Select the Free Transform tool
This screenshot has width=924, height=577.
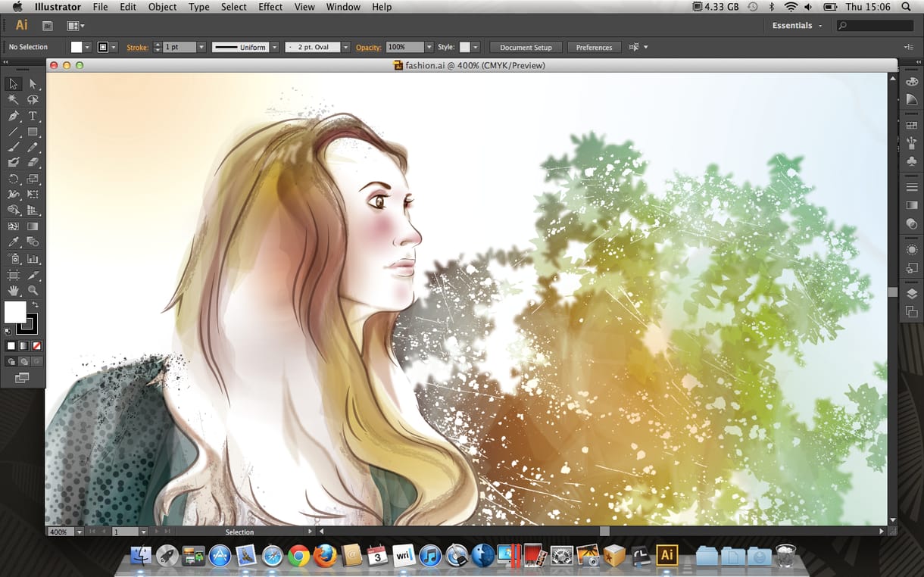pos(33,195)
